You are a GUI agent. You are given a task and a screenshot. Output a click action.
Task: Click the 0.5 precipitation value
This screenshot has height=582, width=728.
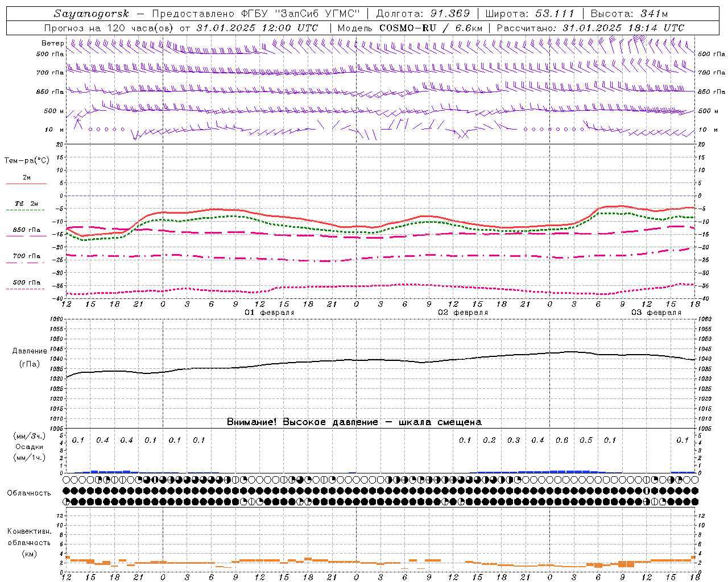point(586,440)
